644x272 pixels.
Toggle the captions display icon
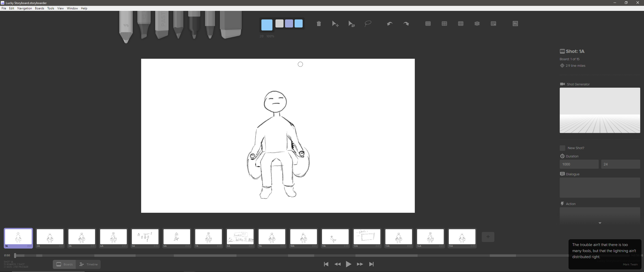(493, 24)
